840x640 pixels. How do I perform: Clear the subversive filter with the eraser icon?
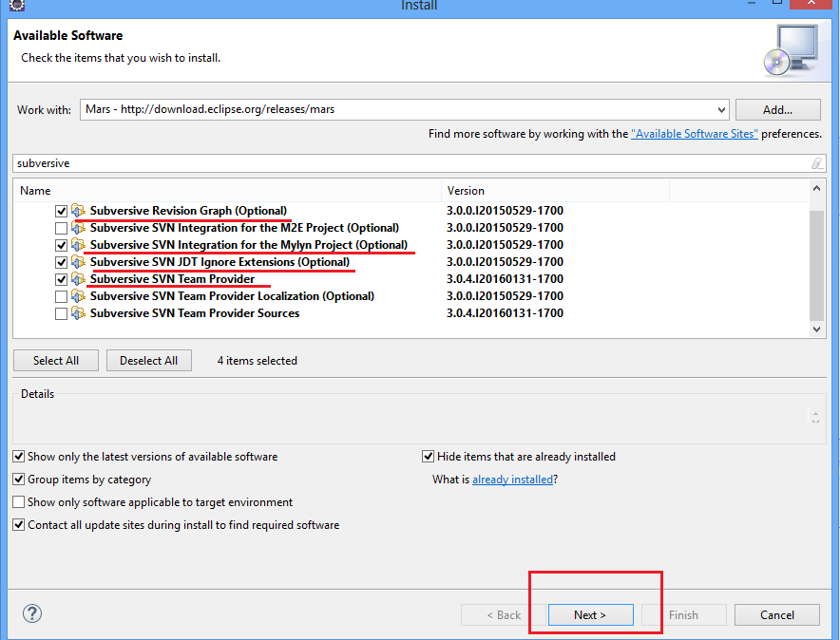(816, 163)
